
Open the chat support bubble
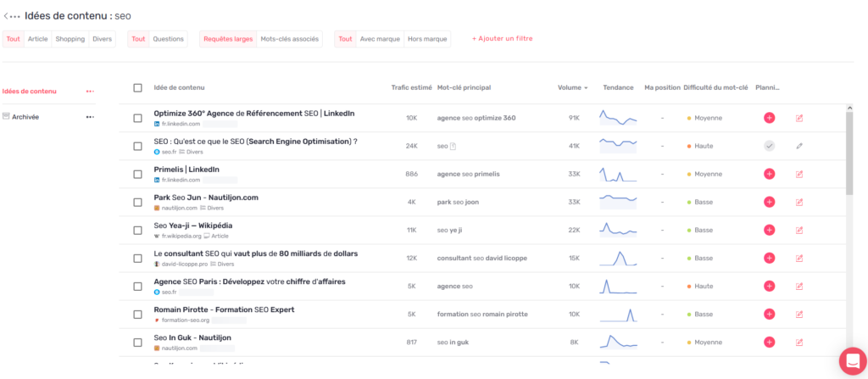click(854, 360)
